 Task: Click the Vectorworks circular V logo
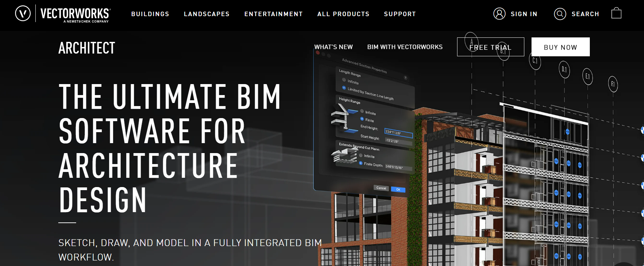(23, 14)
